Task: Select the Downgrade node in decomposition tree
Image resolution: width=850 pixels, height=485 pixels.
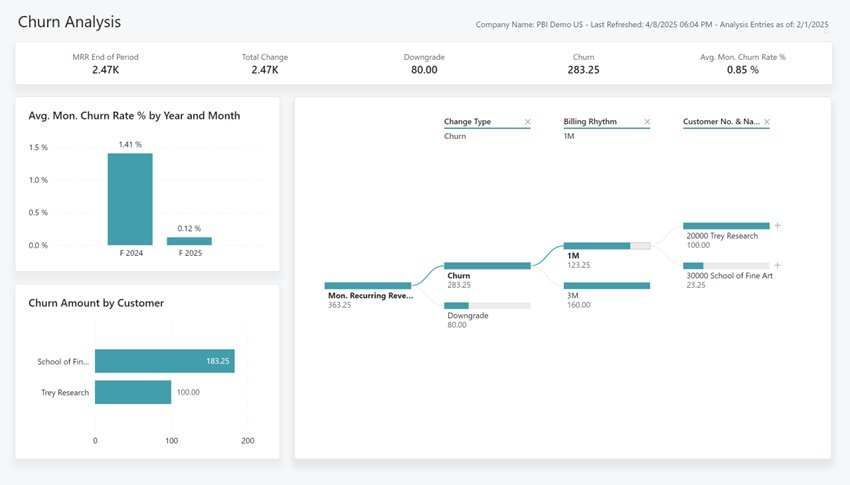Action: [x=487, y=306]
